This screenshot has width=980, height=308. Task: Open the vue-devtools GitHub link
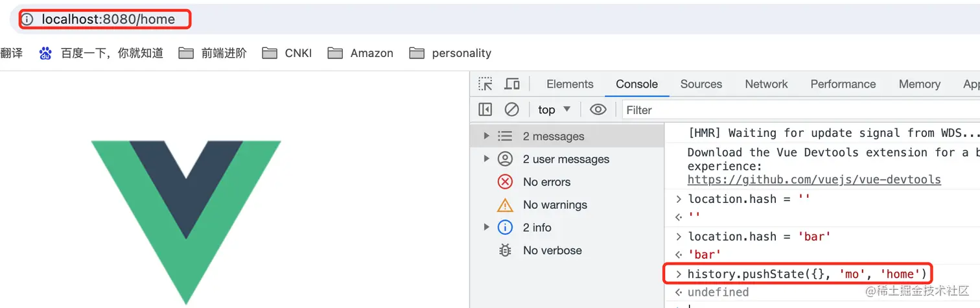pos(814,180)
